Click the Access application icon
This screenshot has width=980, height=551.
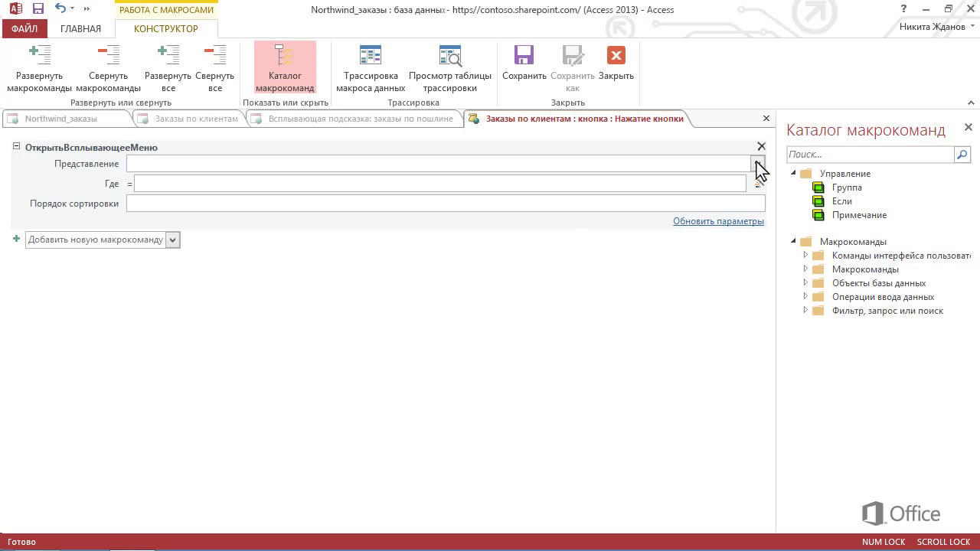click(15, 9)
